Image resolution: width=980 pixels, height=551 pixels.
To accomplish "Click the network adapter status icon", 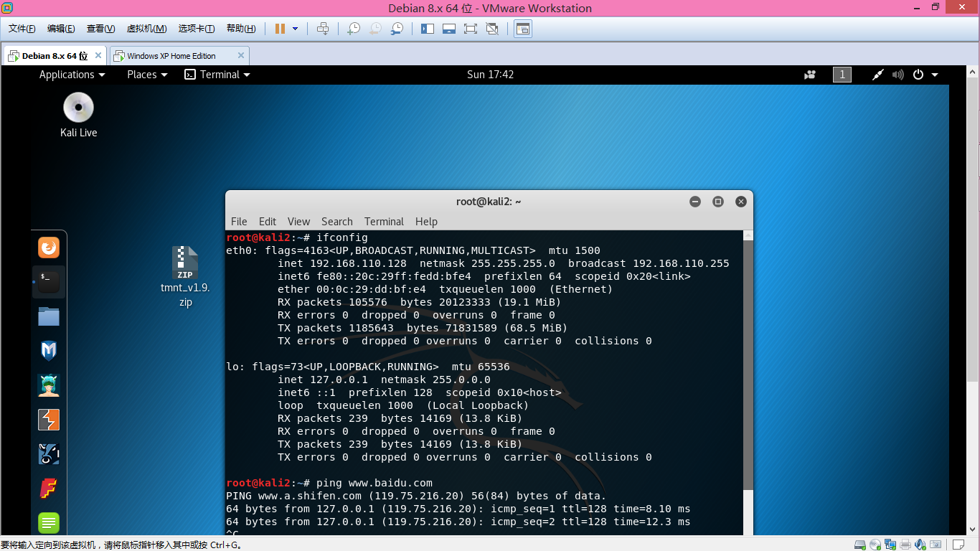I will 890,545.
